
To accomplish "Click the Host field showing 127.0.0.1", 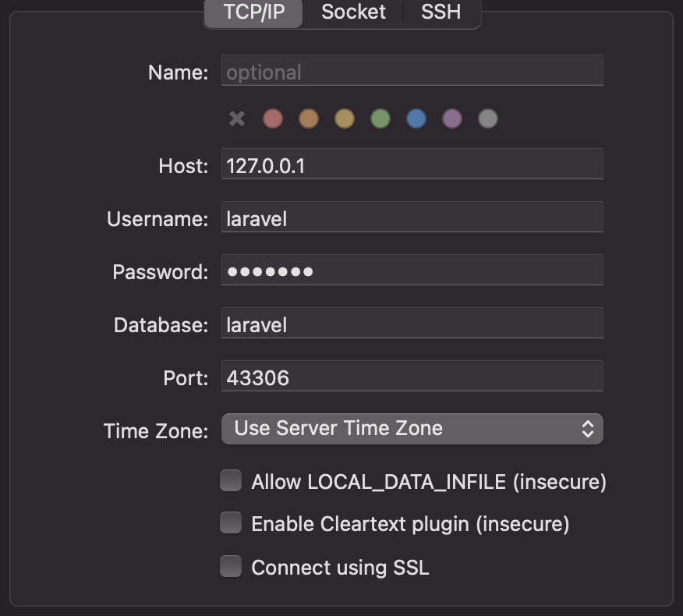I will pos(412,164).
